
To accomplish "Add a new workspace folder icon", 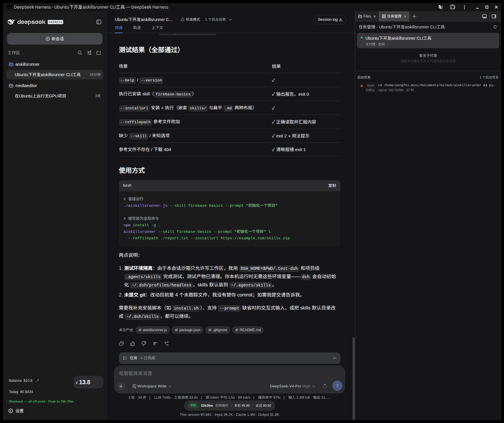I will [x=99, y=53].
